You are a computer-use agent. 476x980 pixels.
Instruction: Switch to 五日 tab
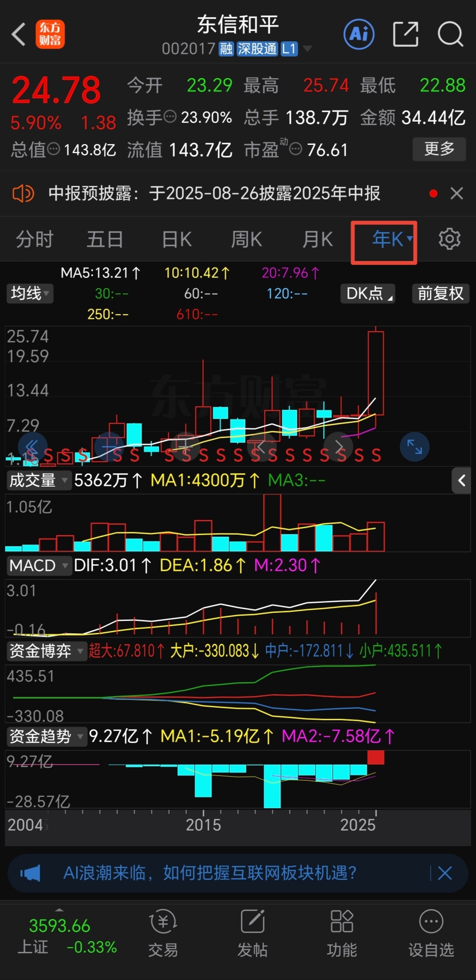tap(105, 239)
